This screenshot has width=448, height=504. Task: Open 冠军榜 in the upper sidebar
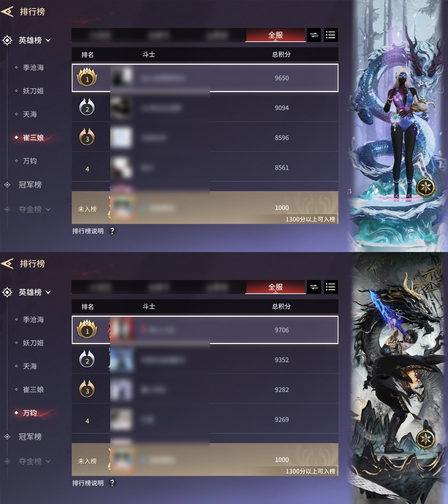[30, 184]
